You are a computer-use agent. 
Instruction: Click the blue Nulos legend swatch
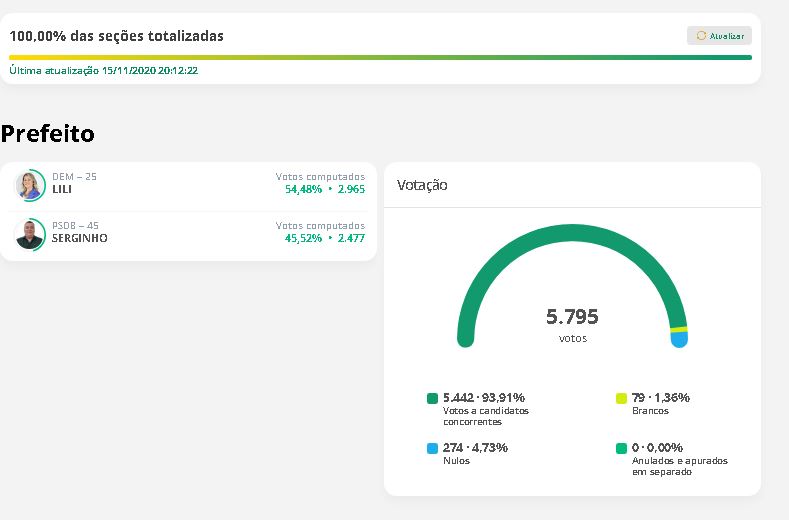click(x=432, y=448)
